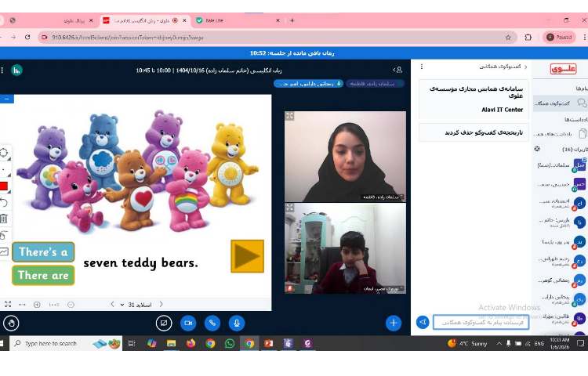
Task: Click the slide zoom-in plus icon
Action: tap(37, 304)
